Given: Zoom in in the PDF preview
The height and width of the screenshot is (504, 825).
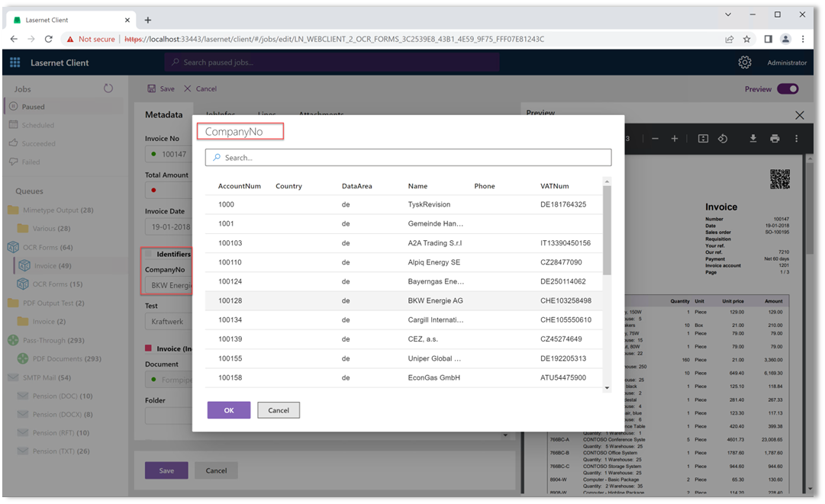Looking at the screenshot, I should [x=675, y=139].
